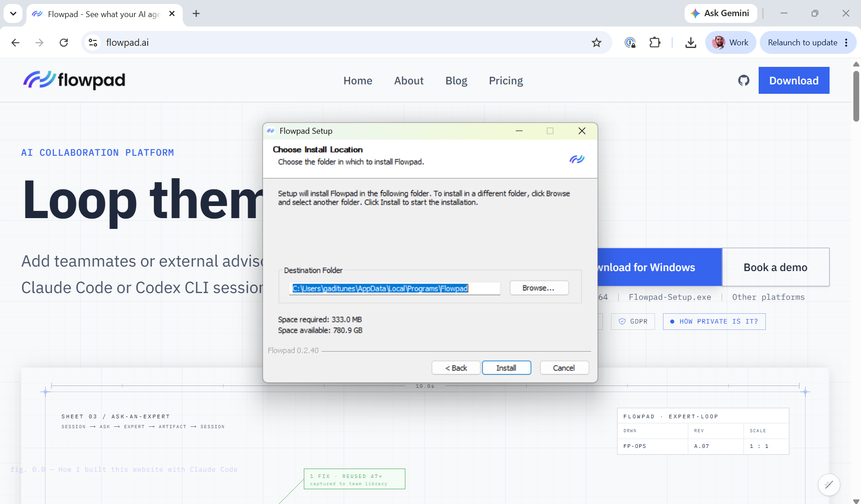This screenshot has width=861, height=504.
Task: Open HOW PRIVATE IS IT? link
Action: [714, 321]
